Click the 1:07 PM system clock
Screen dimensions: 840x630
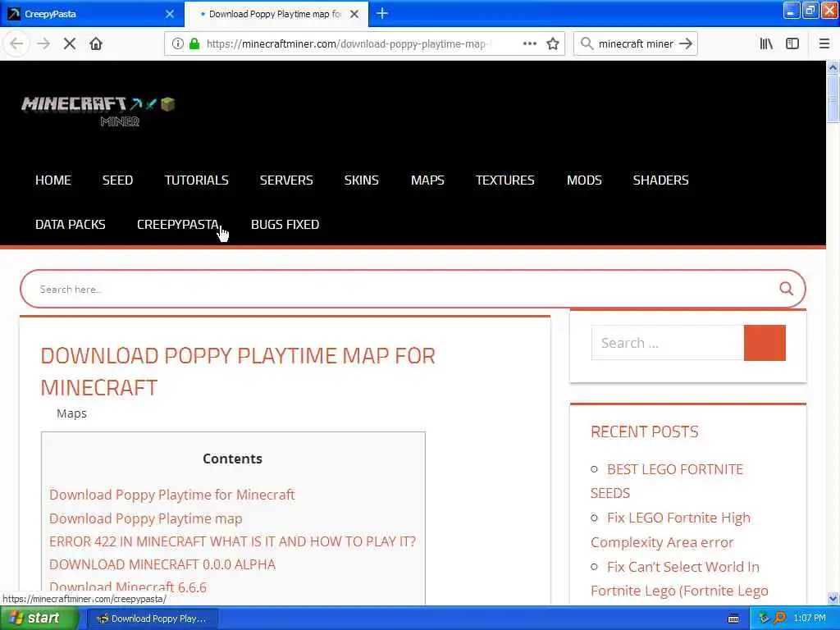810,619
